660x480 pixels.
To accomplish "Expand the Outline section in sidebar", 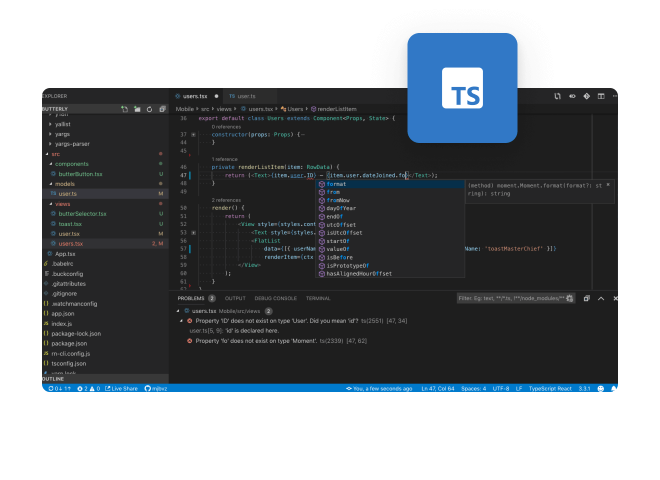I will click(55, 379).
